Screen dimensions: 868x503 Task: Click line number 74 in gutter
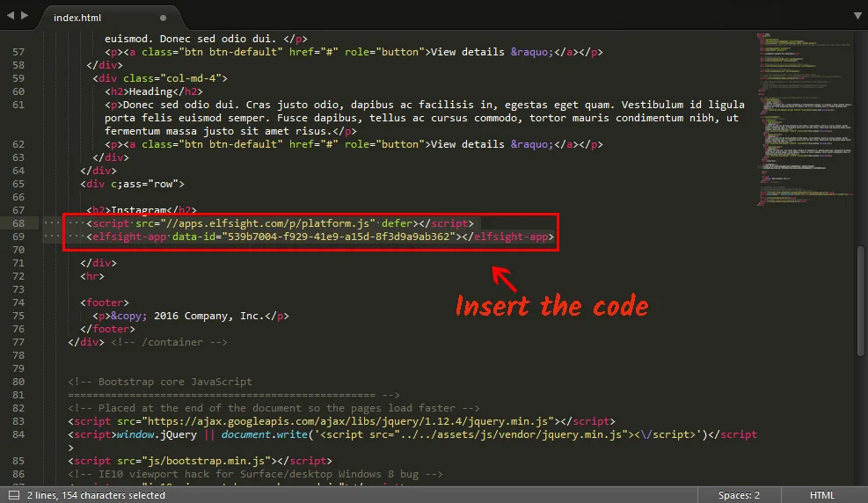pos(18,303)
